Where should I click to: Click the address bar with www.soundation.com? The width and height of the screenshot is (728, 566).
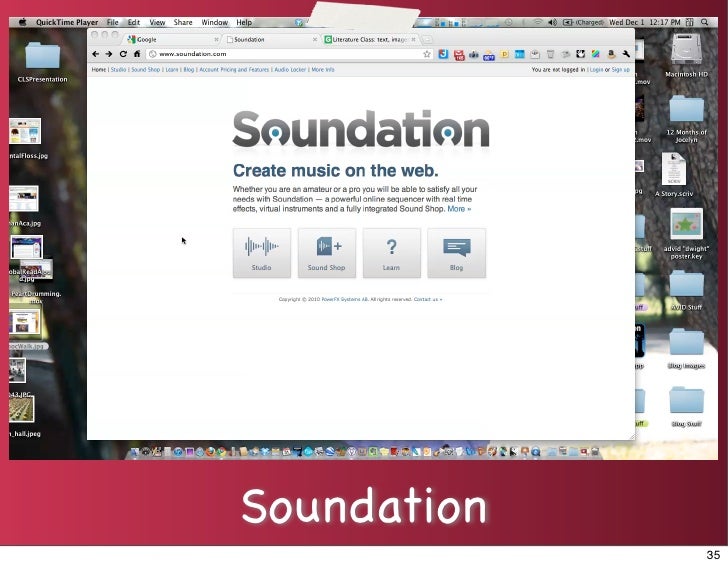pos(290,54)
